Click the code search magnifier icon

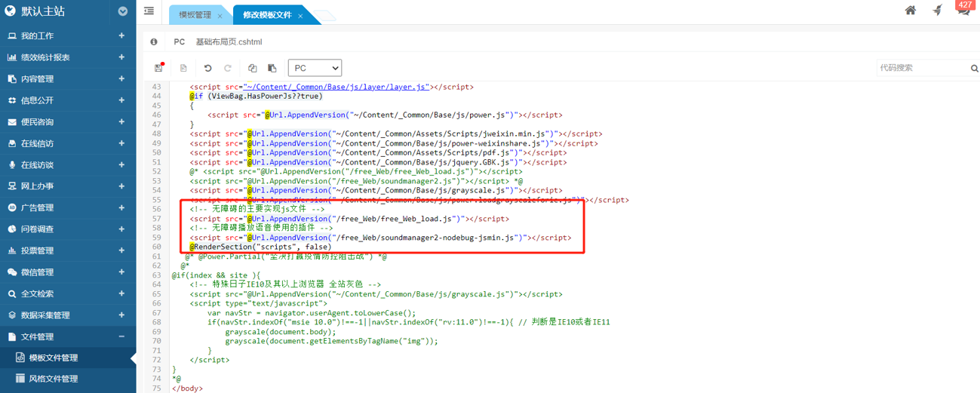click(x=974, y=69)
